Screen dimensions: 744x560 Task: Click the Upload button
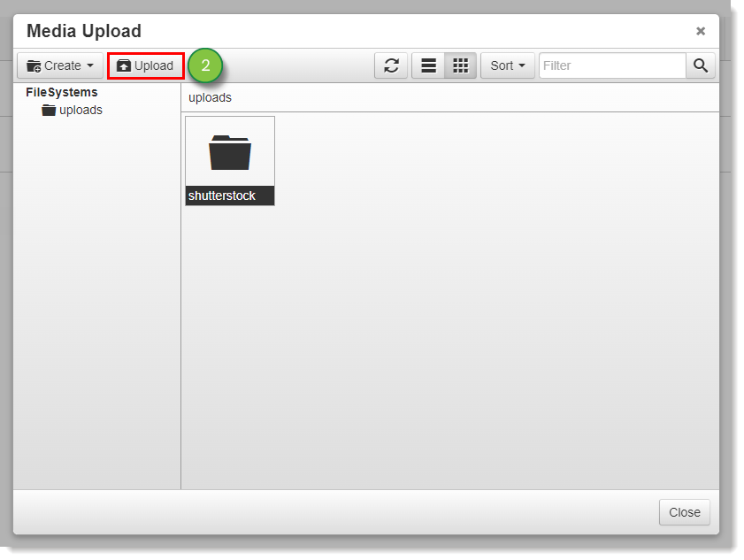click(x=146, y=65)
